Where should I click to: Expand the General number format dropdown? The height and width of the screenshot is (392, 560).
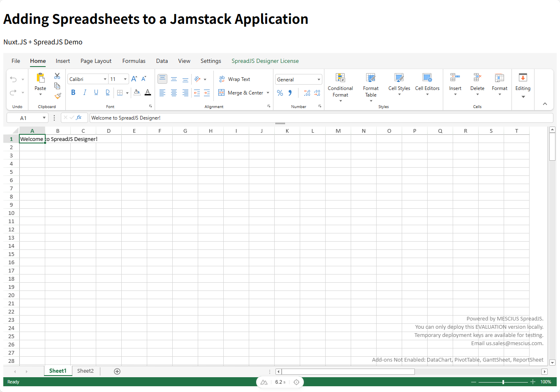pyautogui.click(x=299, y=80)
